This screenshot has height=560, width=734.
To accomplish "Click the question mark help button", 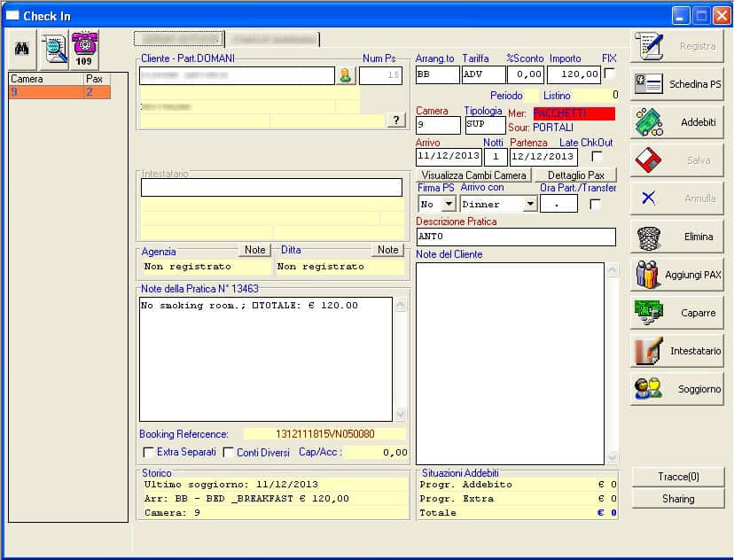I will coord(396,121).
